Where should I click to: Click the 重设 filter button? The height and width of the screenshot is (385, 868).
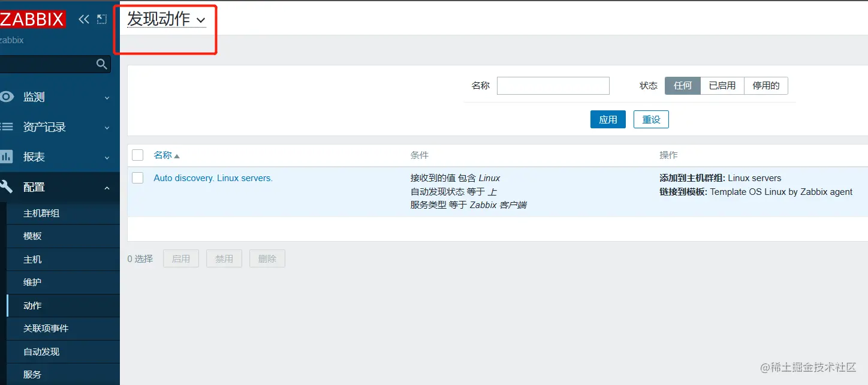[651, 119]
